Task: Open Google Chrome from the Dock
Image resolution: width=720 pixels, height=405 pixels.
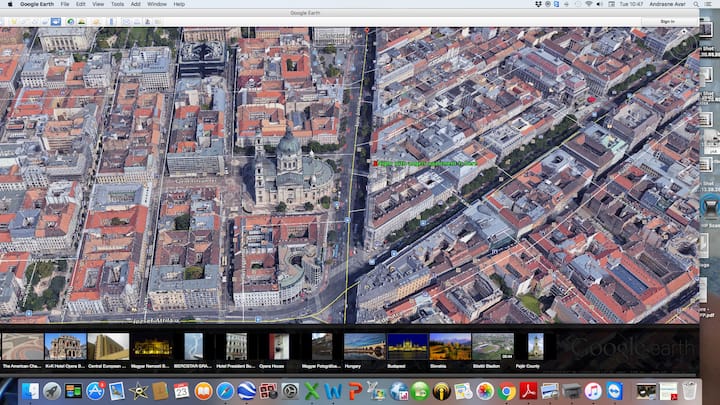Action: coord(507,391)
